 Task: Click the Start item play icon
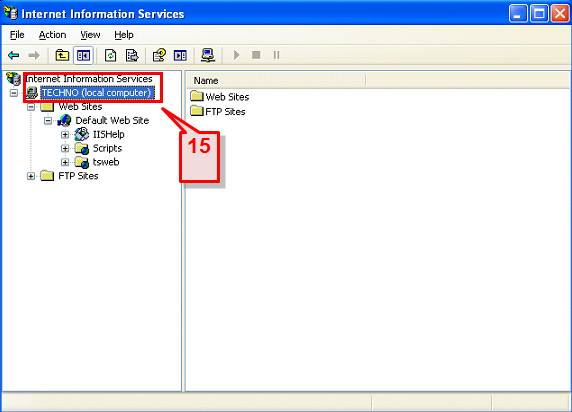point(236,55)
